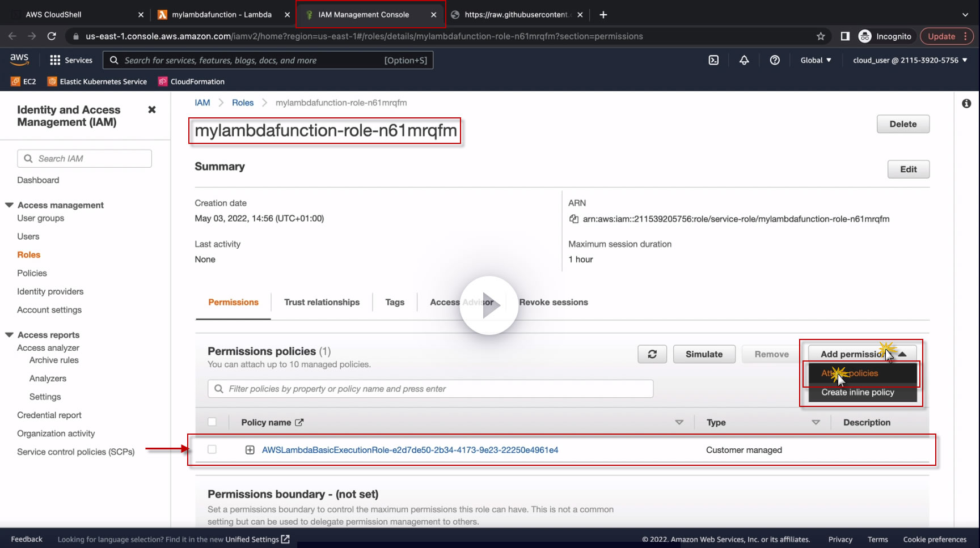Play the video overlay button
The height and width of the screenshot is (548, 980).
(489, 305)
